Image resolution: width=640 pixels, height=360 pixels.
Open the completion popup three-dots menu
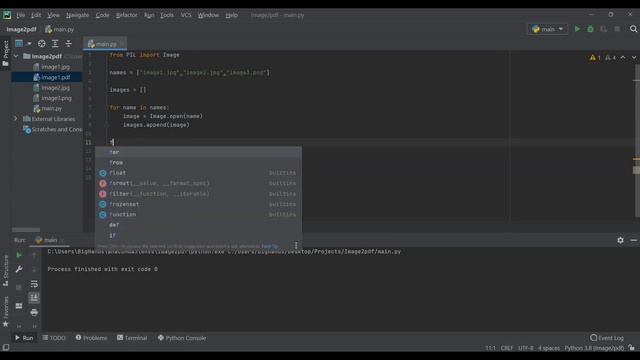[x=296, y=245]
